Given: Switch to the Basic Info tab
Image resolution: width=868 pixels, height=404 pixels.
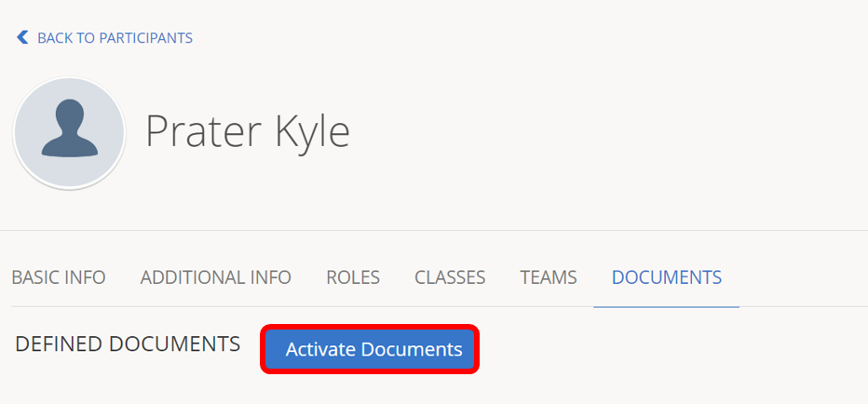Looking at the screenshot, I should [x=58, y=277].
